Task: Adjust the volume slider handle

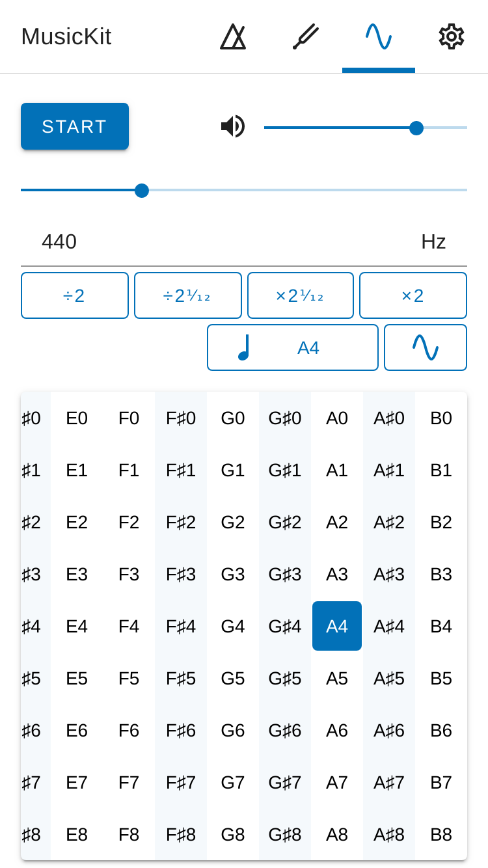Action: pyautogui.click(x=416, y=128)
